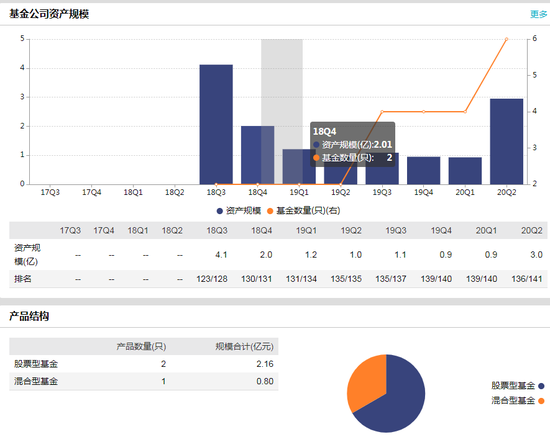Click the 产品数量(只) column header
550x437 pixels.
pyautogui.click(x=141, y=347)
